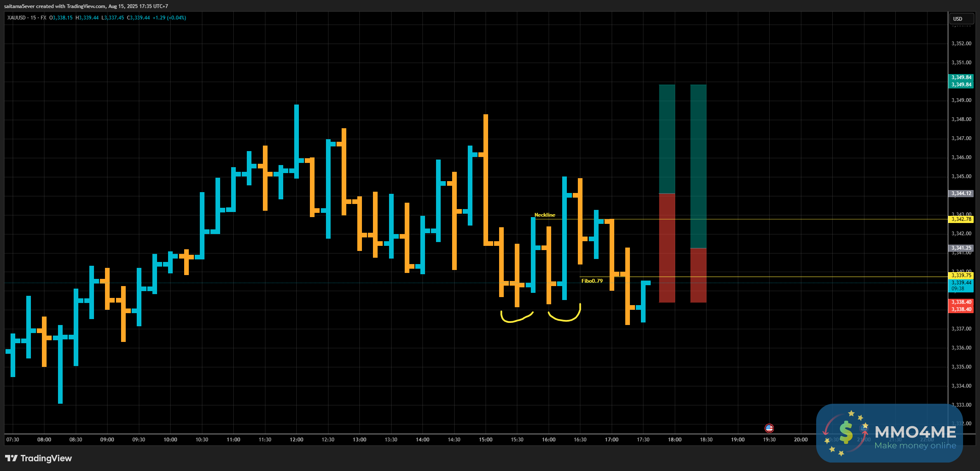Screen dimensions: 980x471
Task: Click the Fibo0.79 text label
Action: click(x=592, y=281)
